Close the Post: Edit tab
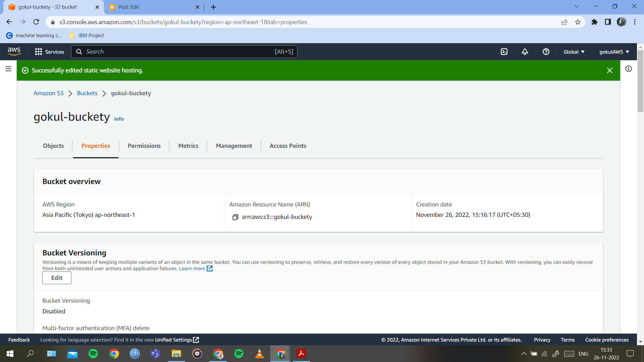Screen dimensions: 644x362 pyautogui.click(x=197, y=7)
